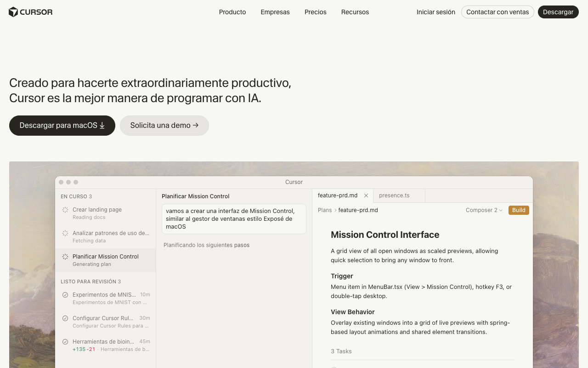The height and width of the screenshot is (368, 588).
Task: Click spinner icon beside Analizar patrones de uso
Action: pos(65,233)
